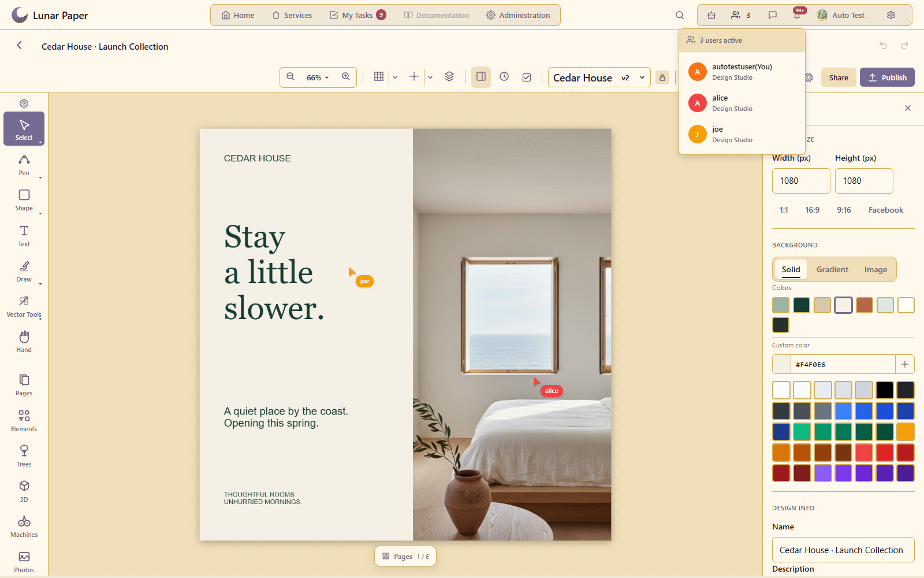Open the 66% zoom dropdown

point(318,77)
